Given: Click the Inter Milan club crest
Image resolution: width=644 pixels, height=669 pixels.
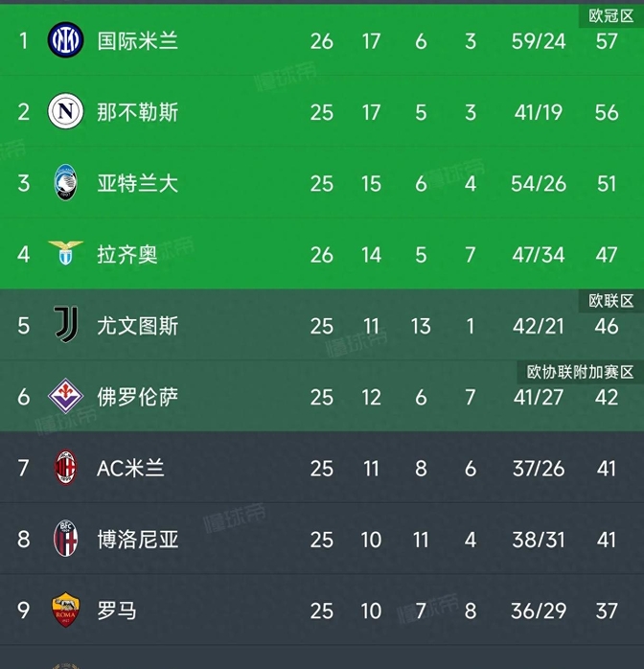Looking at the screenshot, I should pos(65,40).
